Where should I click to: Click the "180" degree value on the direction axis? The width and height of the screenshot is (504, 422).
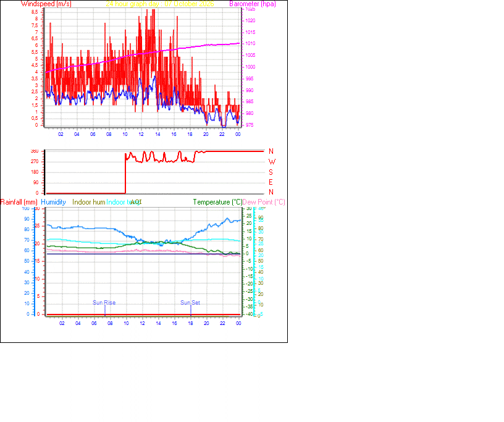(x=35, y=172)
